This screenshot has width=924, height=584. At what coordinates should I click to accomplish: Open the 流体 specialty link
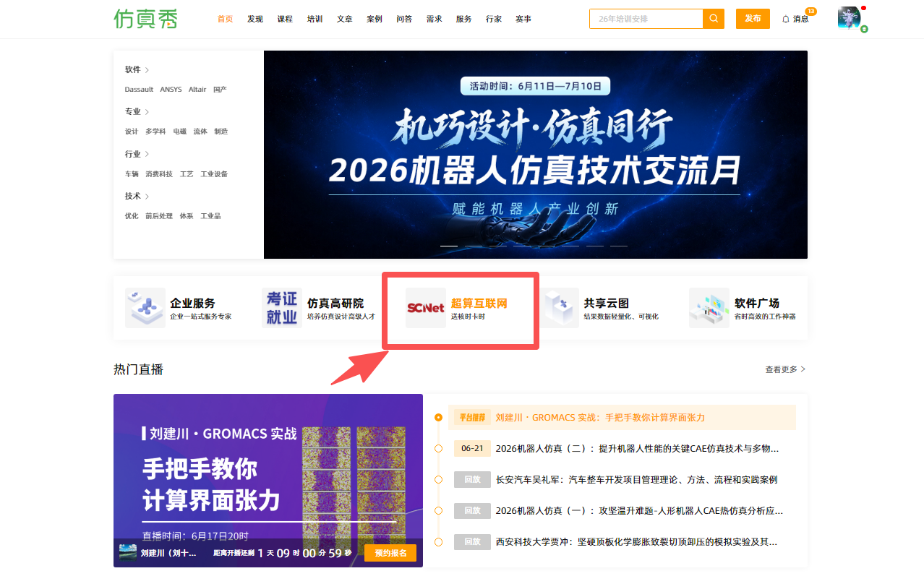click(x=200, y=132)
